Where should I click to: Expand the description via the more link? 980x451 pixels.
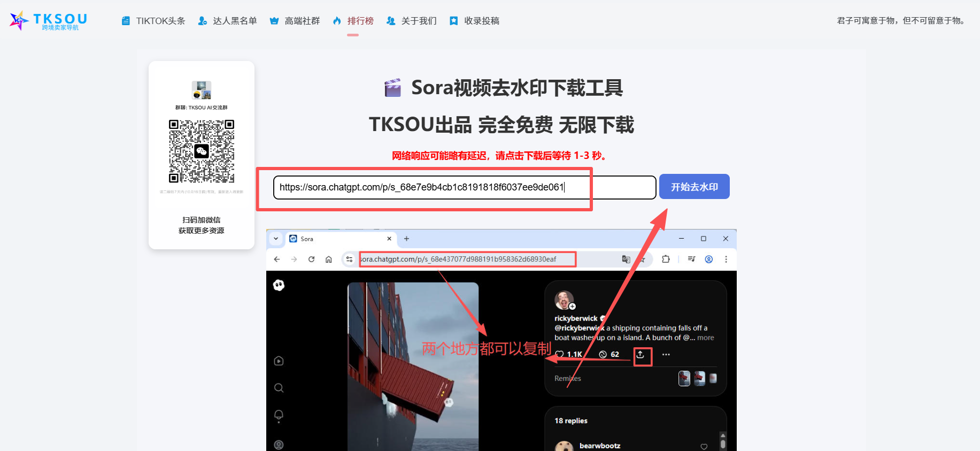706,338
